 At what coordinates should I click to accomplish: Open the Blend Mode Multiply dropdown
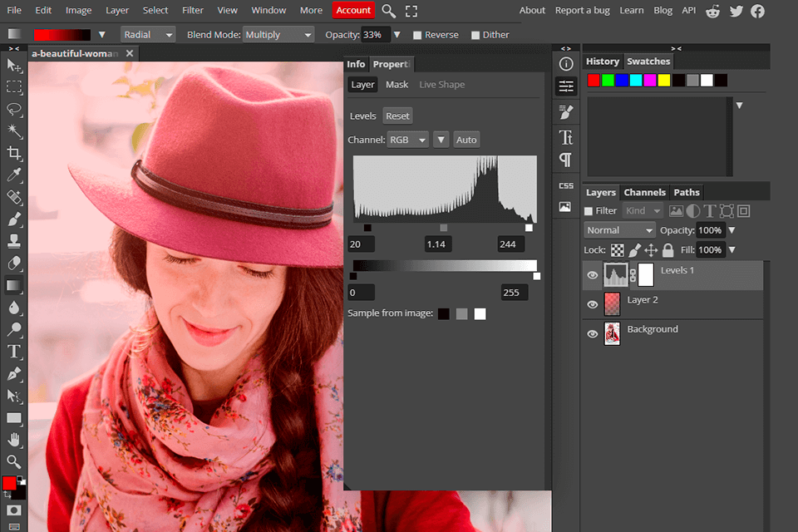click(278, 35)
